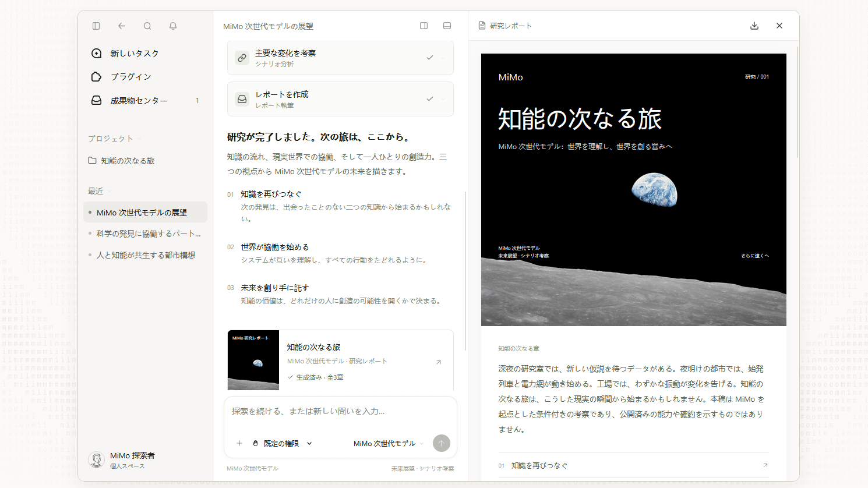Send message with the up-arrow button

point(442,443)
